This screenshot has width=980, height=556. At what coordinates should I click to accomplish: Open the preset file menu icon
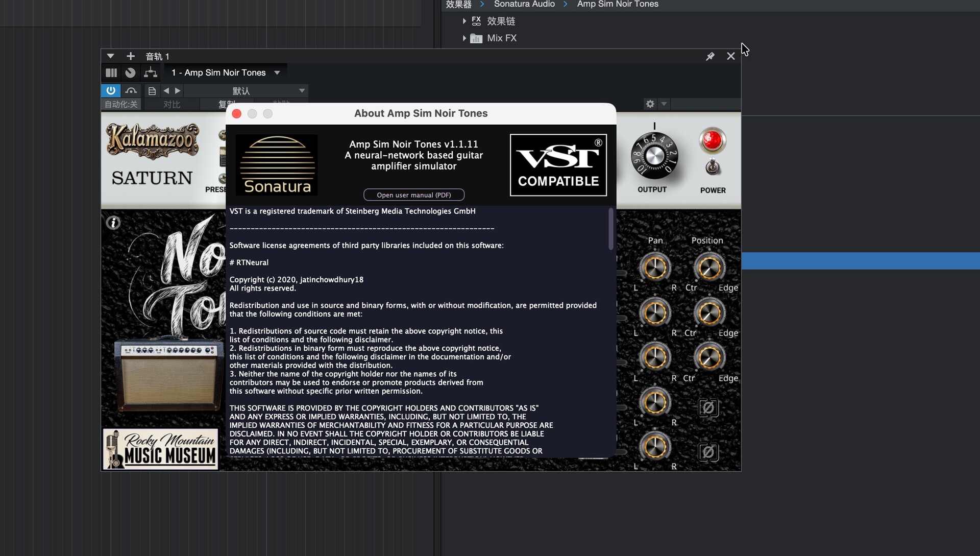152,91
